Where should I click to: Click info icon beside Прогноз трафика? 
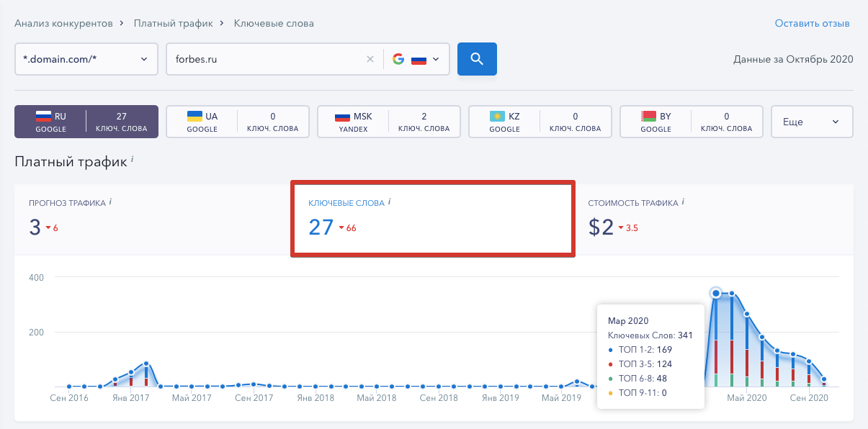[110, 202]
